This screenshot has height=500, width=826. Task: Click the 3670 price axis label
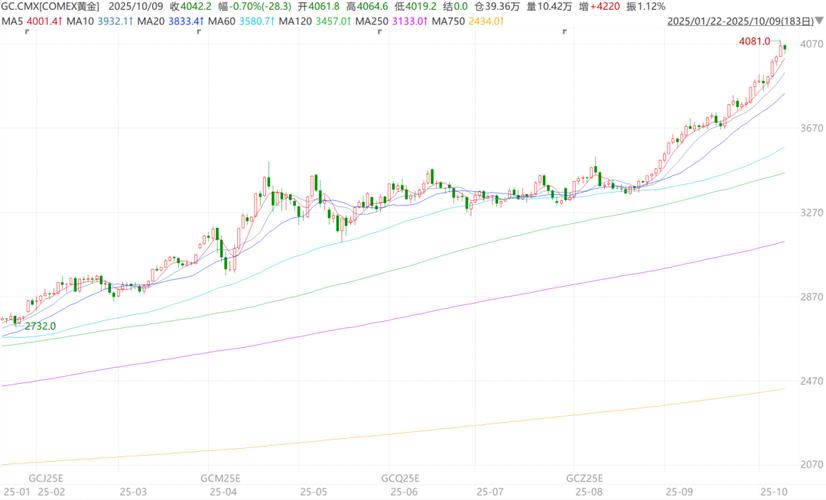pos(806,129)
